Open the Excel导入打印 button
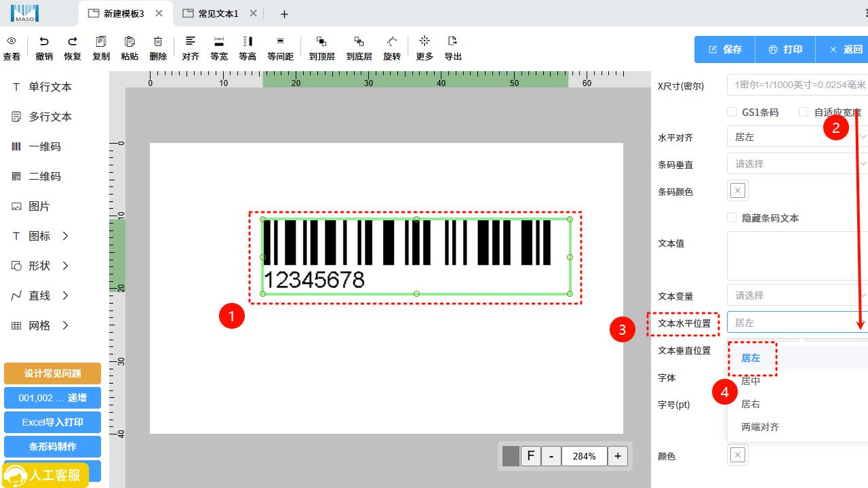Viewport: 868px width, 488px height. pyautogui.click(x=52, y=422)
